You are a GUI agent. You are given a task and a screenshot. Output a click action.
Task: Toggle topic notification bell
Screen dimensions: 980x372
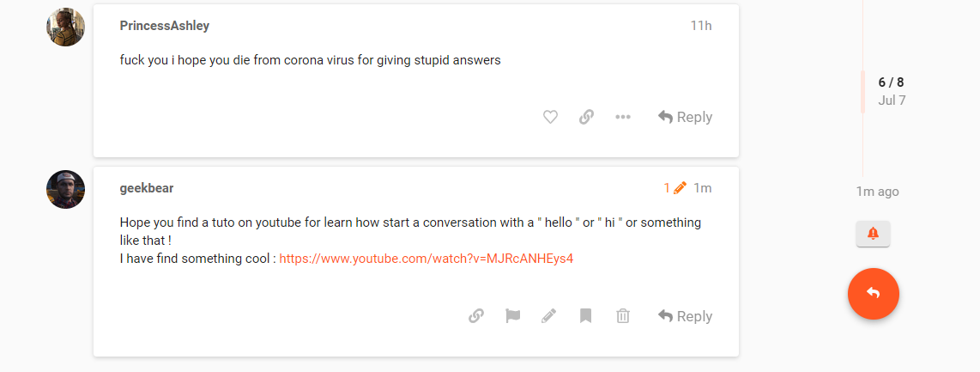click(873, 234)
